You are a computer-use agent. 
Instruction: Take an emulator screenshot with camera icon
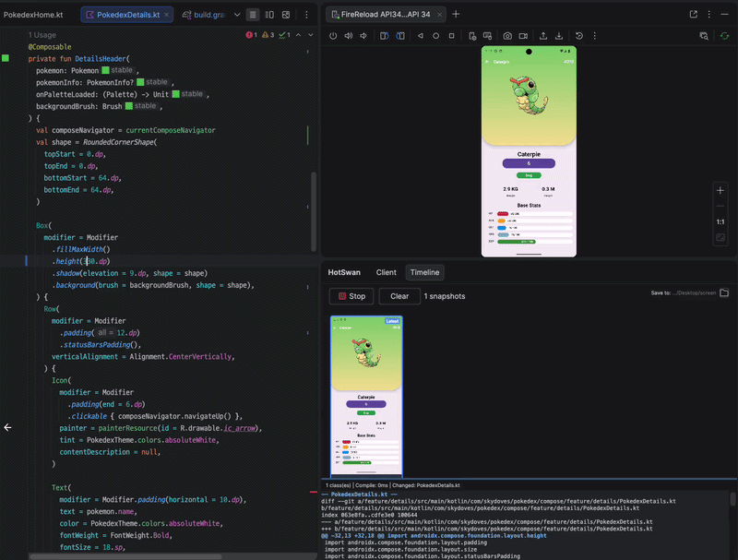tap(507, 36)
